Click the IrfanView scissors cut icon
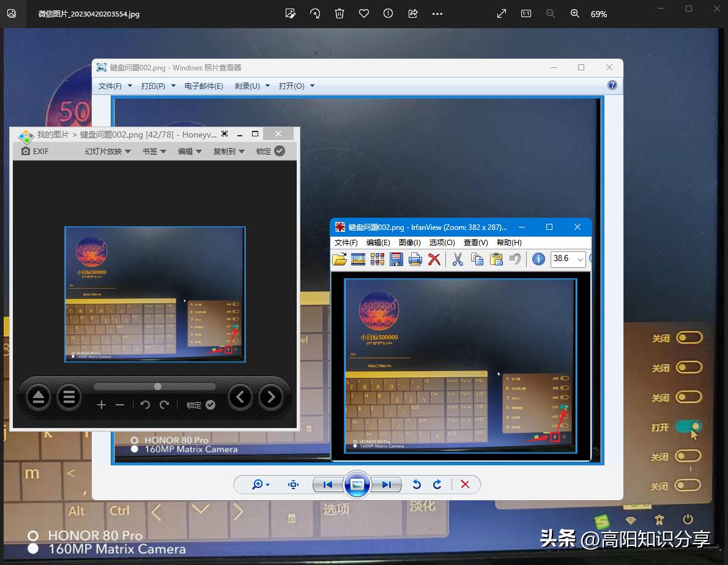728x565 pixels. click(x=458, y=259)
